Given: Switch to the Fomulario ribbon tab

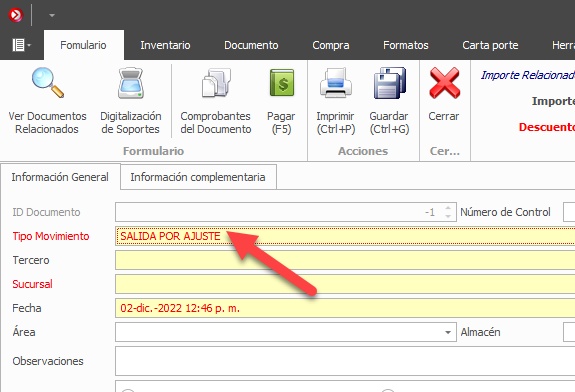Looking at the screenshot, I should pos(83,45).
